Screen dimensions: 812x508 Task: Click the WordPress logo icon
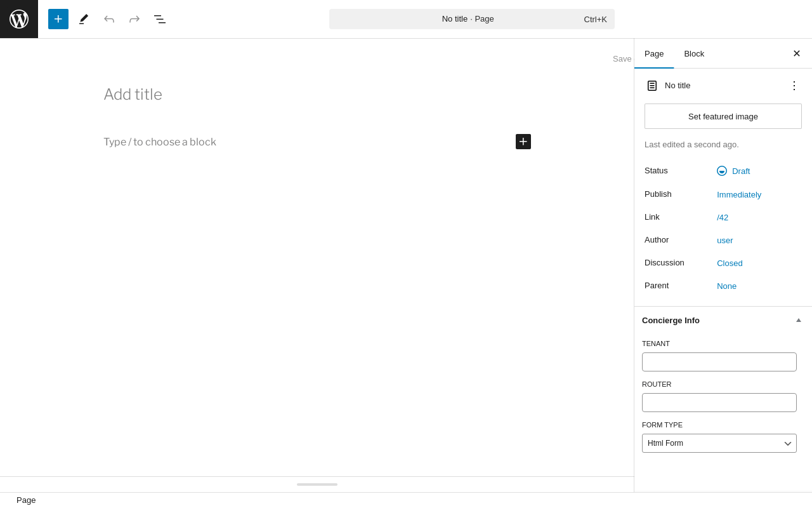[x=19, y=19]
